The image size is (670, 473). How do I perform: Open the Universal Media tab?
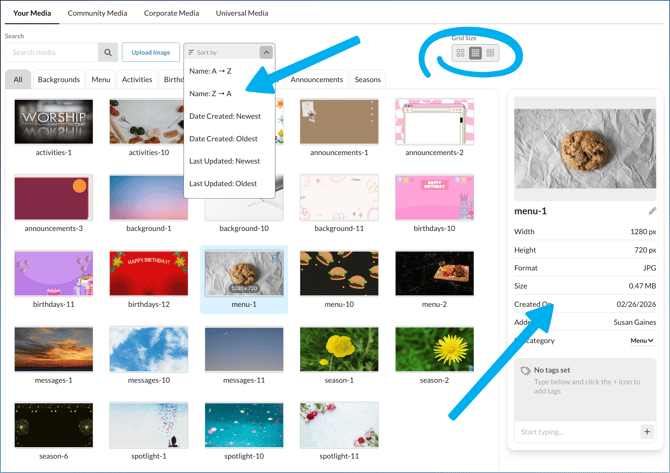[x=242, y=14]
